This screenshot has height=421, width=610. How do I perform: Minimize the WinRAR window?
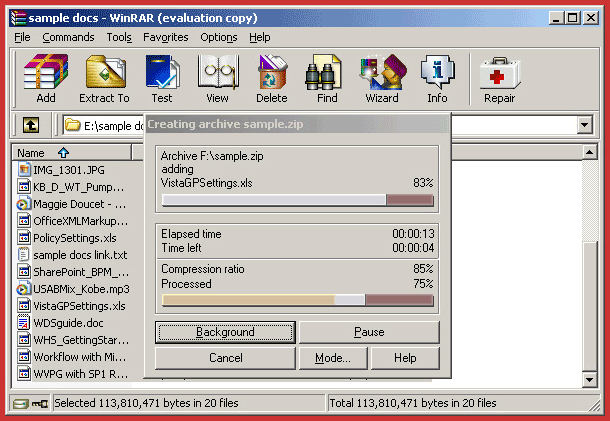click(556, 18)
